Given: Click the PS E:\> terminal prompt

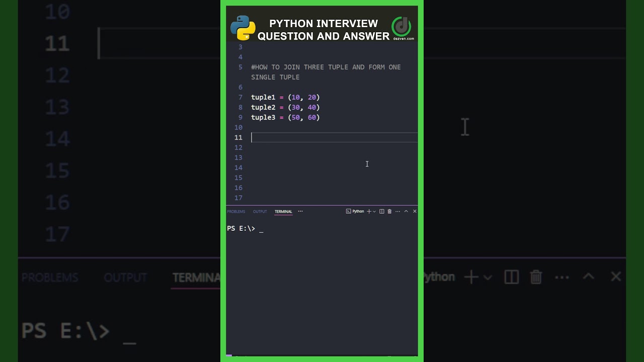Looking at the screenshot, I should 241,229.
